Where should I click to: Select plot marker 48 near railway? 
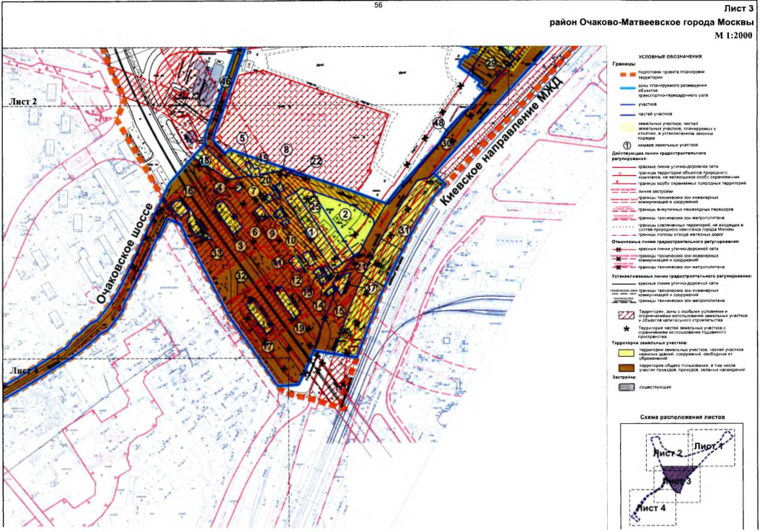(438, 123)
